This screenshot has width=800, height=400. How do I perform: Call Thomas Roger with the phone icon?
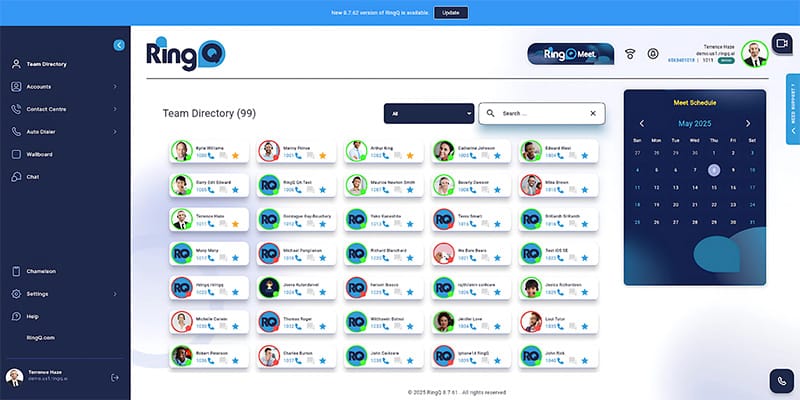tap(298, 327)
